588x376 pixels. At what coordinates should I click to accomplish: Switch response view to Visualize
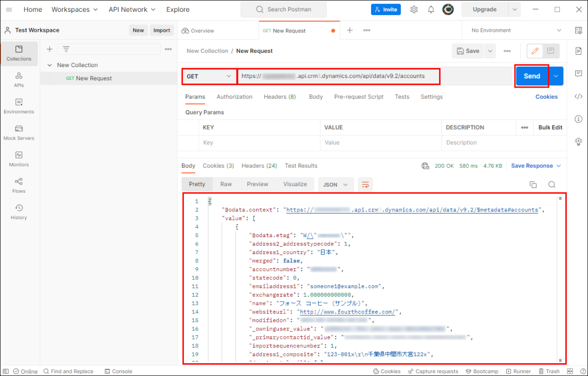point(295,185)
